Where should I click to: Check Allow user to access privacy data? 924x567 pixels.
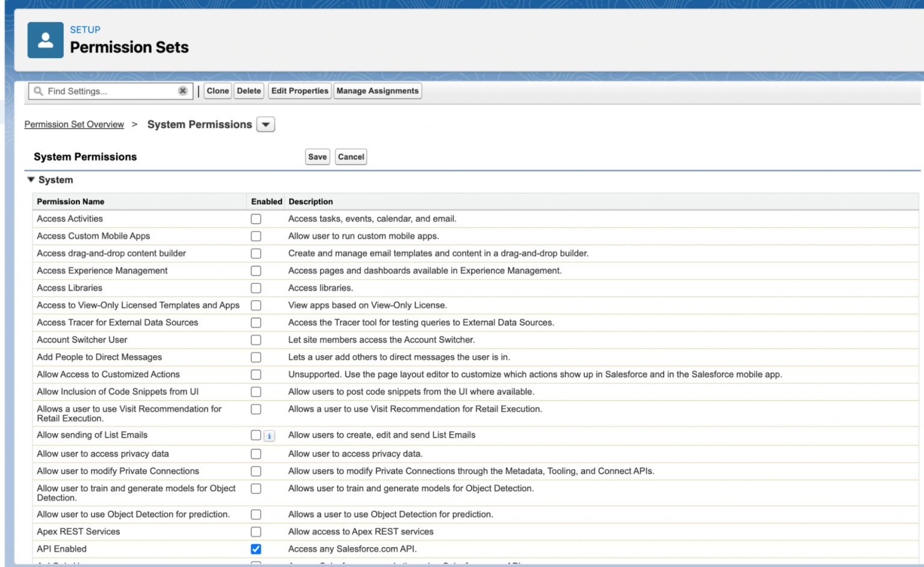256,454
